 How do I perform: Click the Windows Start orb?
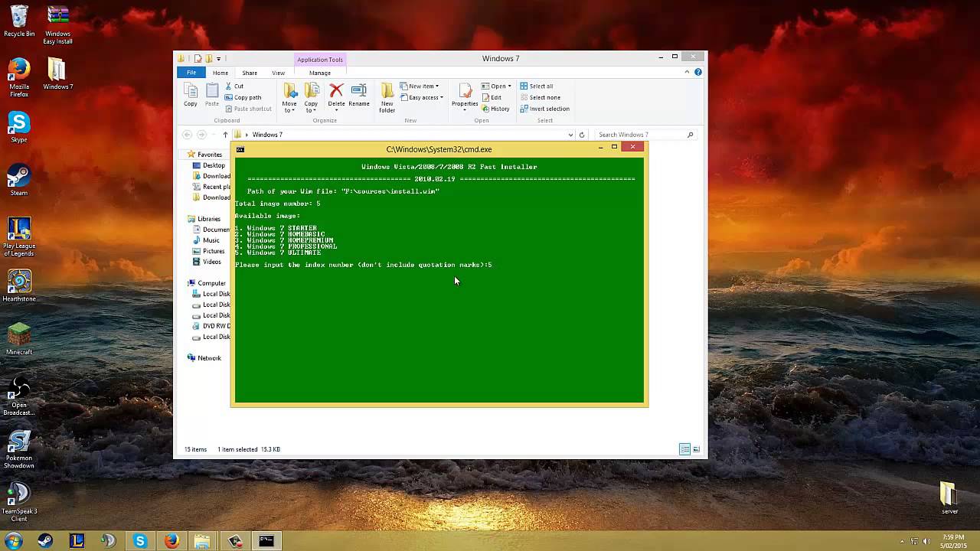(13, 541)
